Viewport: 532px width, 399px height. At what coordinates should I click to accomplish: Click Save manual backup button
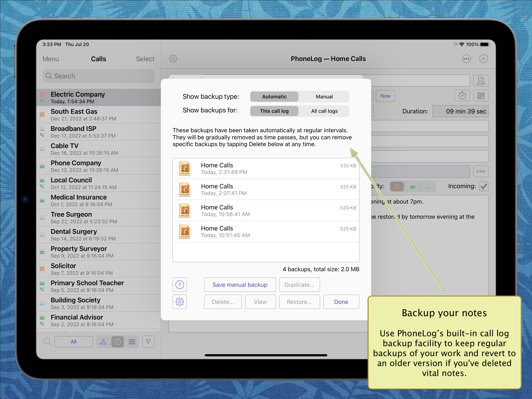pos(240,285)
